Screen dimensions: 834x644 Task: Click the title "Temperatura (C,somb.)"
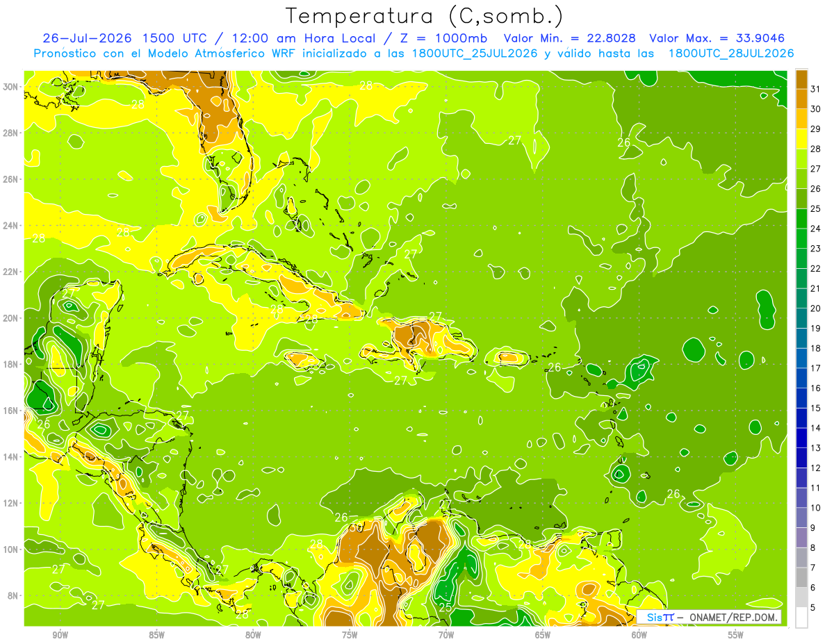(424, 16)
